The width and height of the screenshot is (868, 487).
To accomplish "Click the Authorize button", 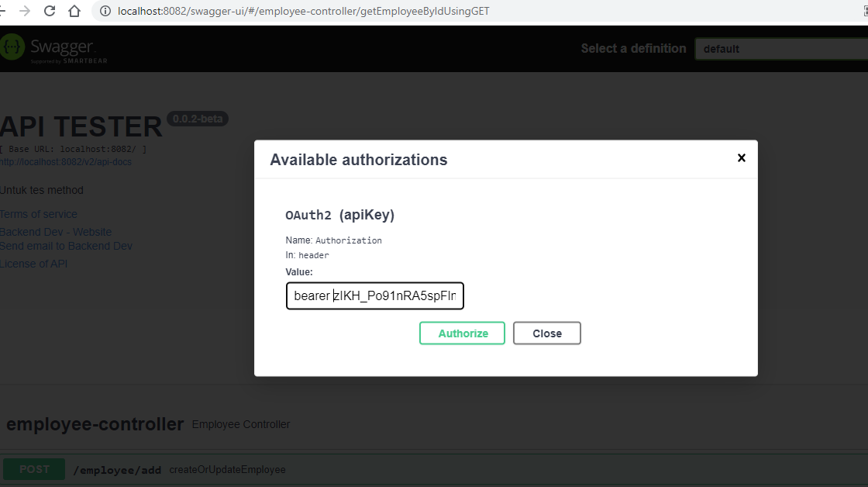I will coord(462,333).
